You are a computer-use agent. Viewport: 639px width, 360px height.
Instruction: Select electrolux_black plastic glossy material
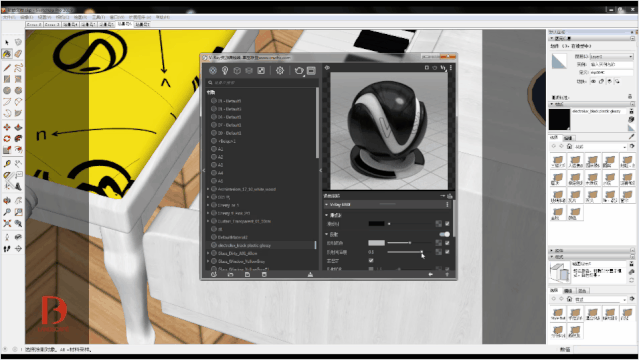coord(261,245)
